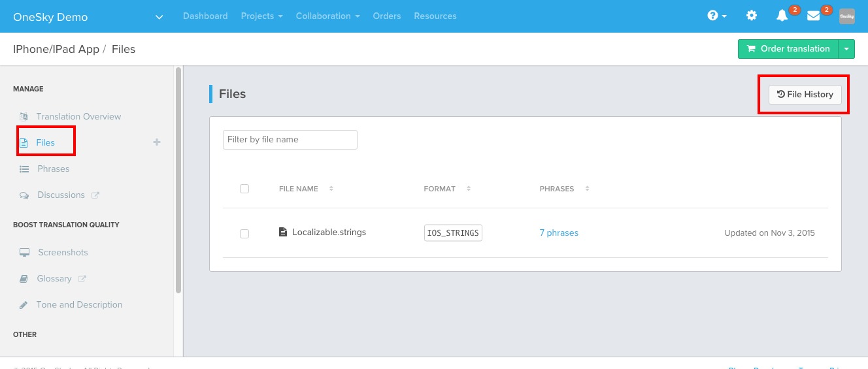Sort by the FORMAT column arrows
The height and width of the screenshot is (369, 868).
469,189
